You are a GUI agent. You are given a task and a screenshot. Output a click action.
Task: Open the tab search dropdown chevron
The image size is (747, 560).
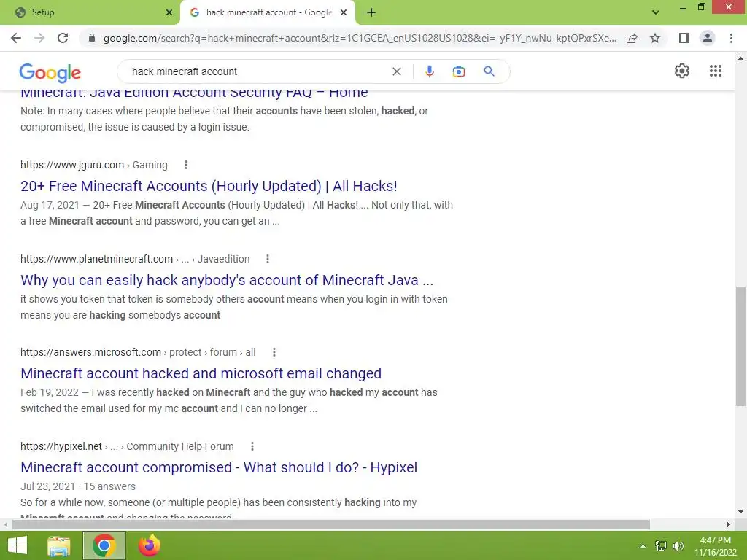(656, 12)
